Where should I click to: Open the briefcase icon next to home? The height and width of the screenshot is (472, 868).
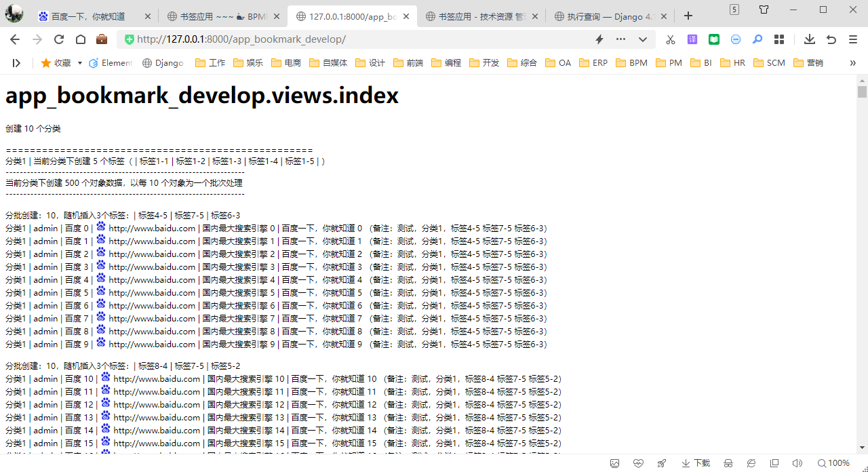tap(102, 39)
